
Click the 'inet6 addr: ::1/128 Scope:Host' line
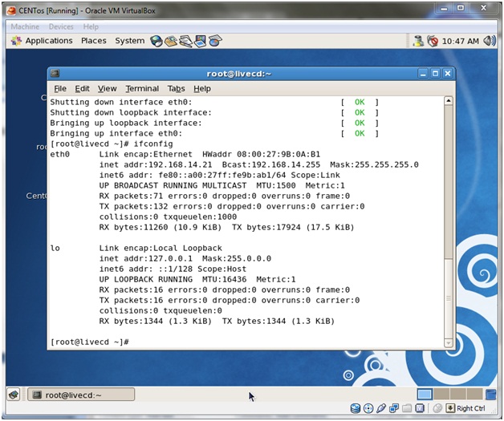(173, 269)
